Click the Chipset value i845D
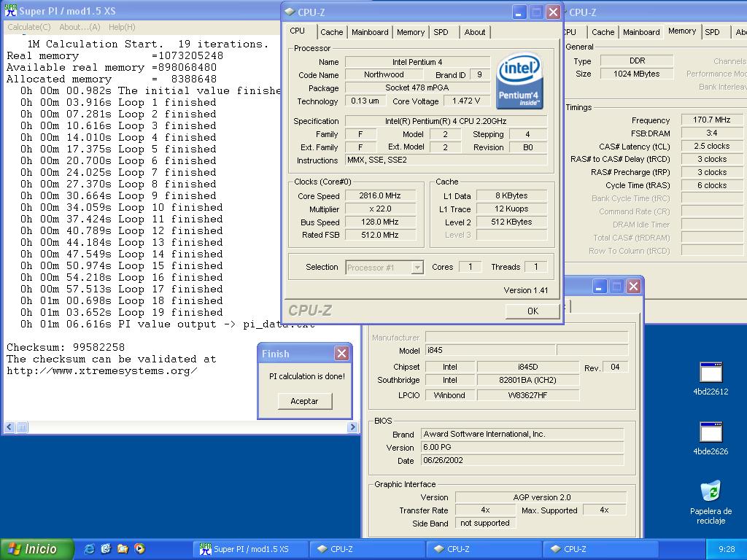 [528, 367]
